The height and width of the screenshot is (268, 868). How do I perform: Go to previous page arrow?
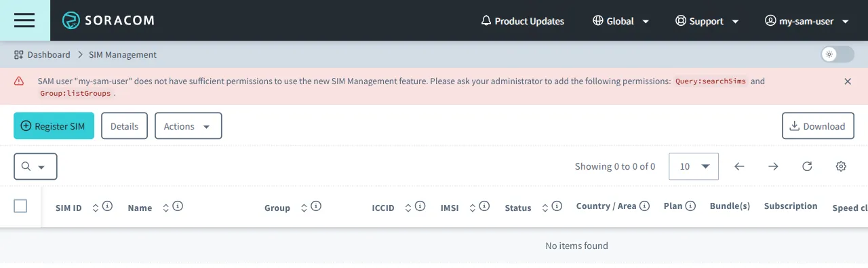coord(740,166)
